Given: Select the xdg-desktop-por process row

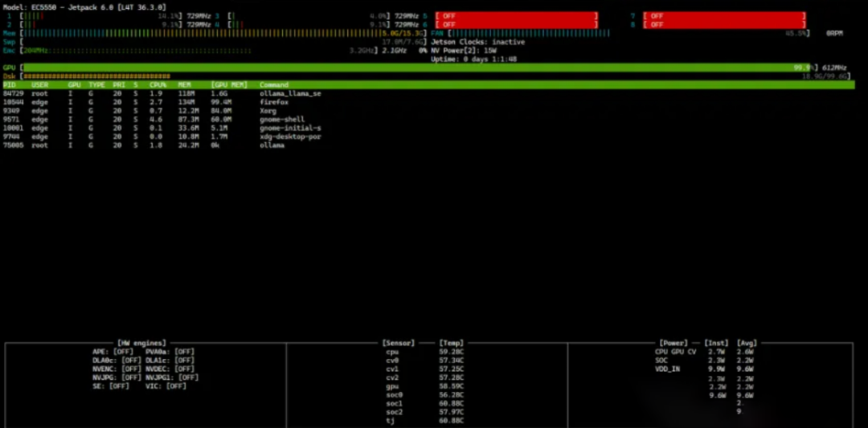Looking at the screenshot, I should click(162, 137).
